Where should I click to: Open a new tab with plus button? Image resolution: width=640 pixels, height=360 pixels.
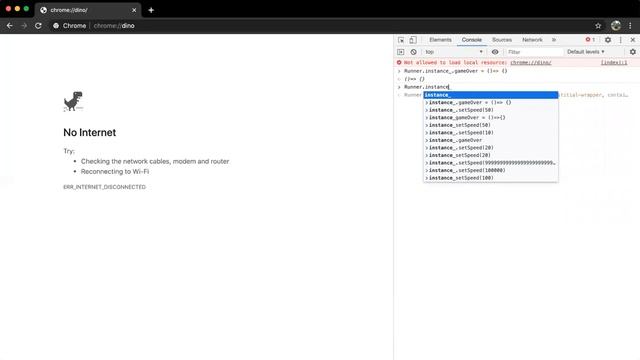(x=151, y=10)
